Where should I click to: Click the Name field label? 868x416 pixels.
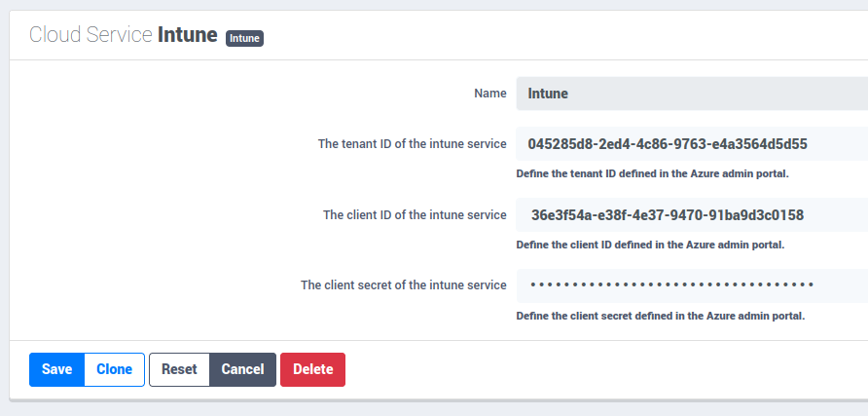[489, 94]
